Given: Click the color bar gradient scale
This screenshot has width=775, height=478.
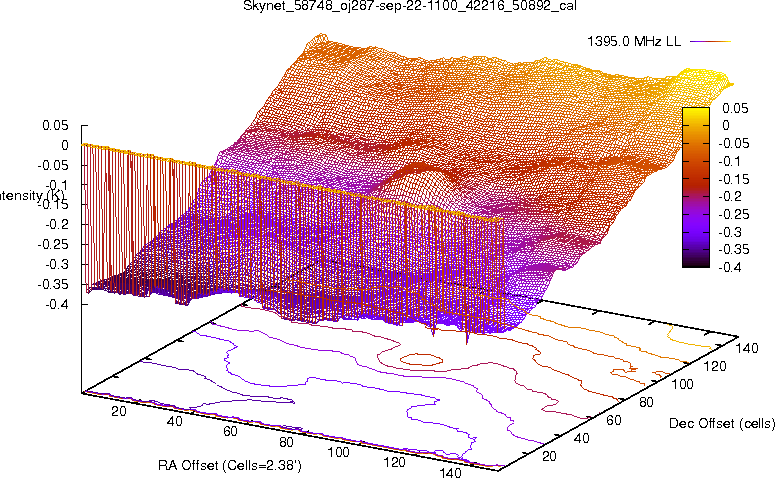Looking at the screenshot, I should [x=695, y=187].
